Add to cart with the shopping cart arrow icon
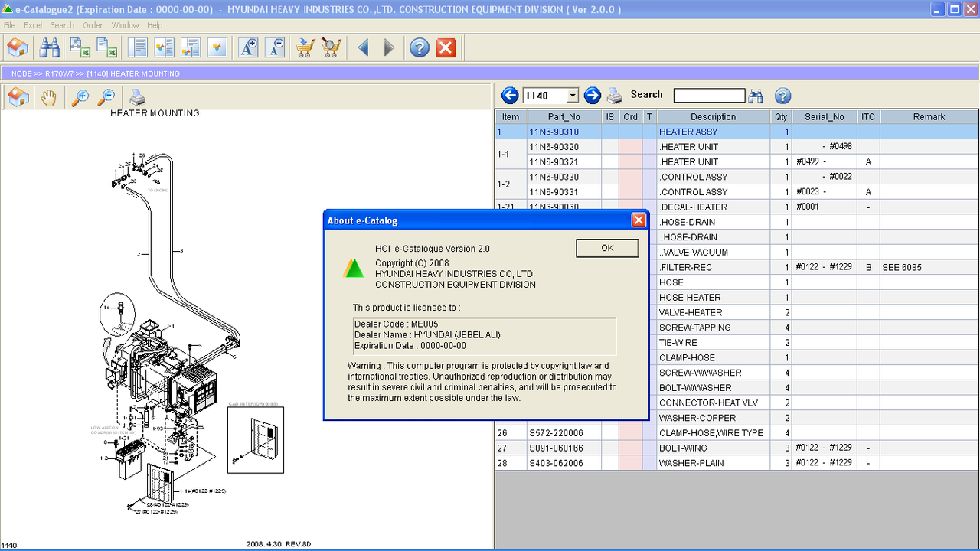This screenshot has height=551, width=980. [305, 47]
